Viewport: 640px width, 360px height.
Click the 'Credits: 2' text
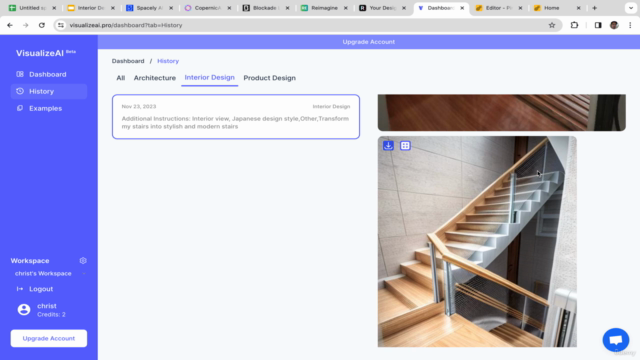click(51, 314)
